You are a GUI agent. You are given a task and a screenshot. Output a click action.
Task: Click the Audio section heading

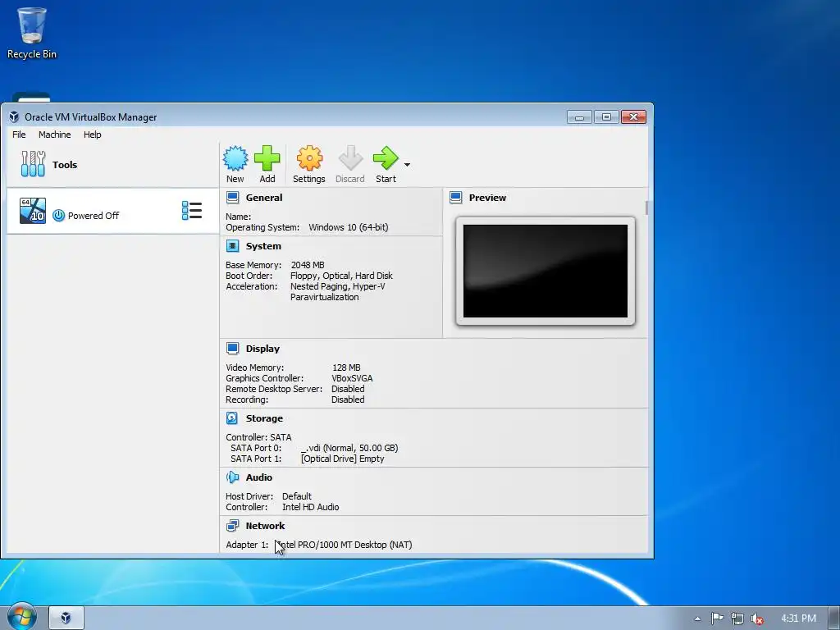click(x=258, y=477)
